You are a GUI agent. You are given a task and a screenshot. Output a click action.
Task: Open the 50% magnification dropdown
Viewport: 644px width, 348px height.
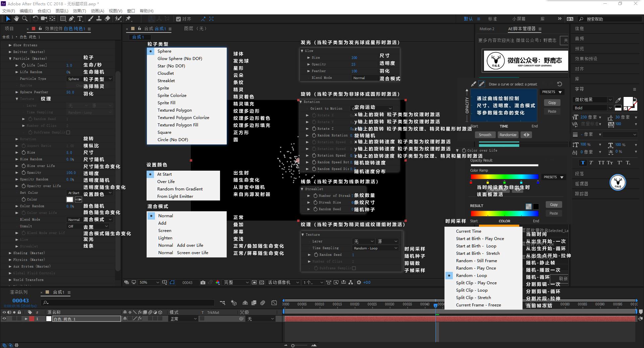coord(149,283)
